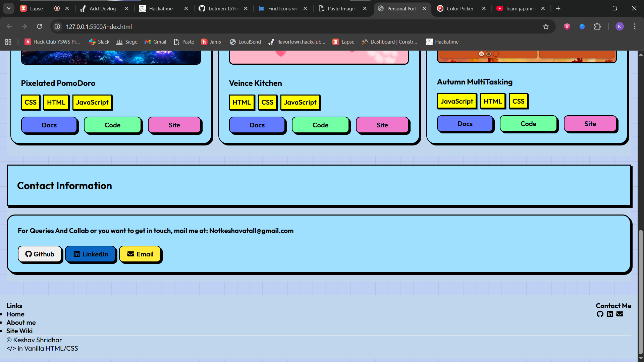Open the Gmail bookmark
Image resolution: width=644 pixels, height=362 pixels.
click(155, 42)
